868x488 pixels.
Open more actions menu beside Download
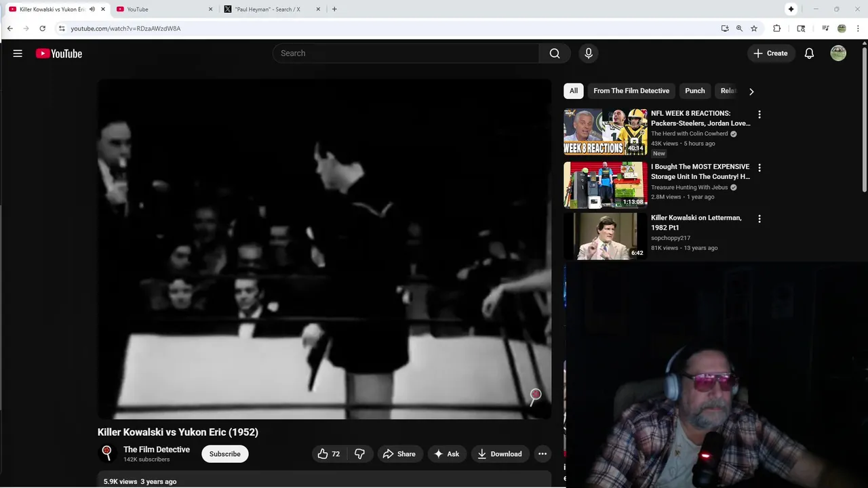542,454
